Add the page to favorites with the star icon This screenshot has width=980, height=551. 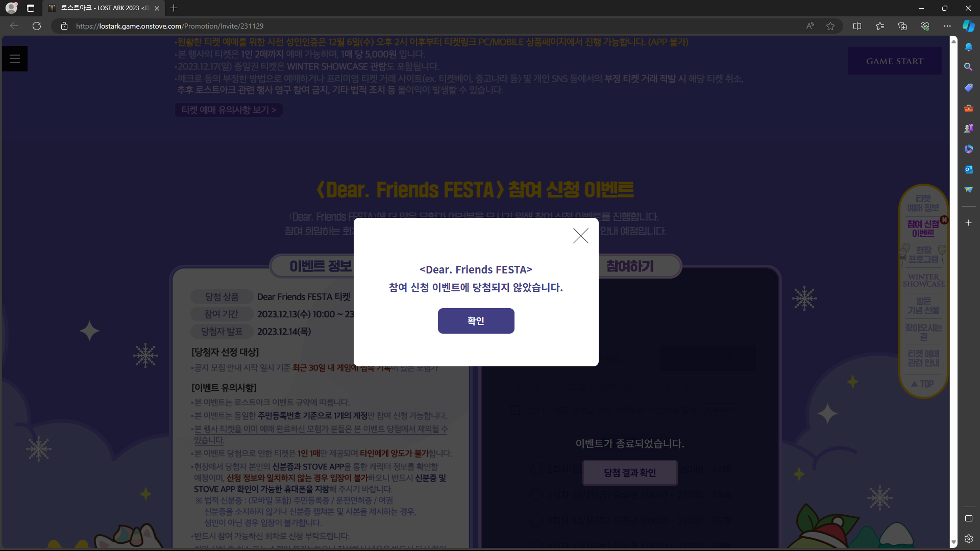click(x=830, y=26)
